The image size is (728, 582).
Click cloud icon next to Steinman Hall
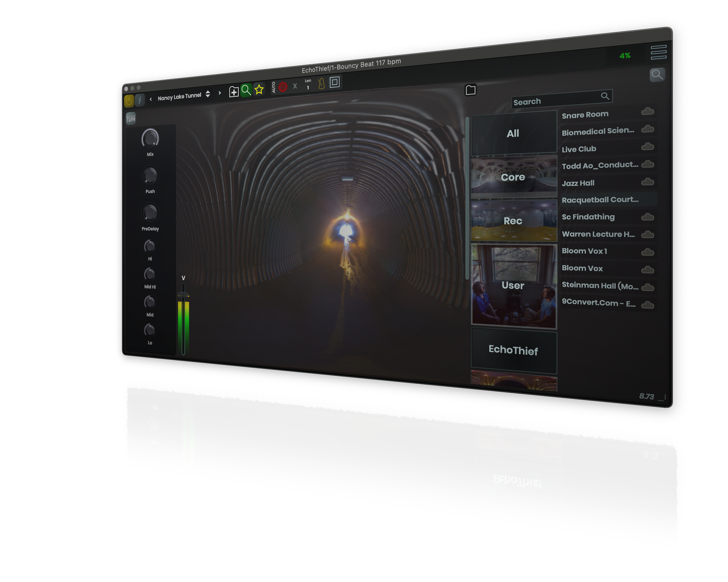point(648,287)
